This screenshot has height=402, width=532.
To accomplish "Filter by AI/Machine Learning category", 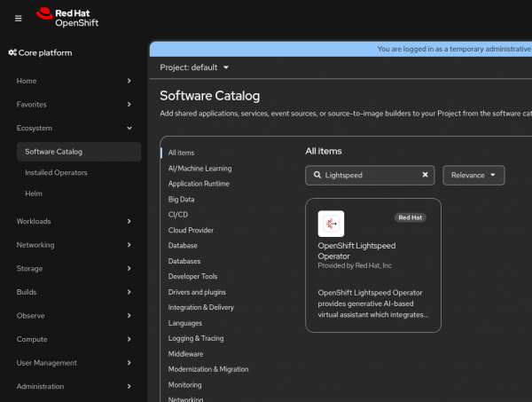I will 199,169.
